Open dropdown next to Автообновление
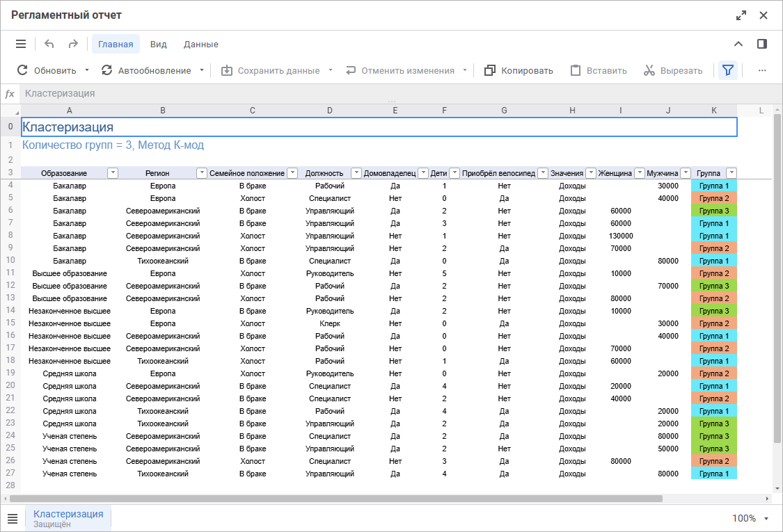 [x=202, y=70]
